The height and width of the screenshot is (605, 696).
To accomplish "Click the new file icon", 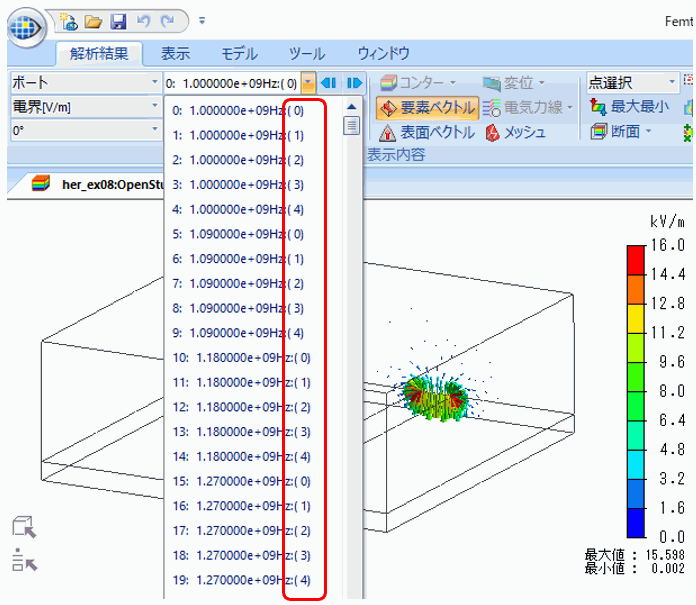I will tap(69, 20).
